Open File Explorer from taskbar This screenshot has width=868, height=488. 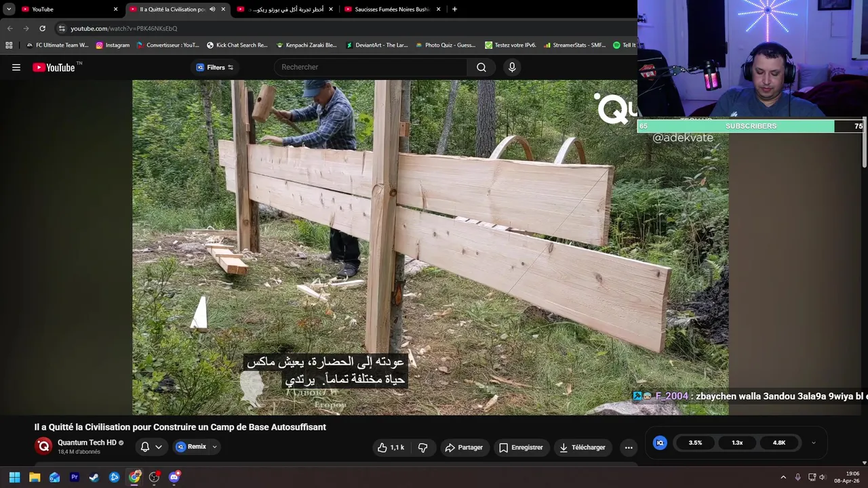pyautogui.click(x=35, y=477)
